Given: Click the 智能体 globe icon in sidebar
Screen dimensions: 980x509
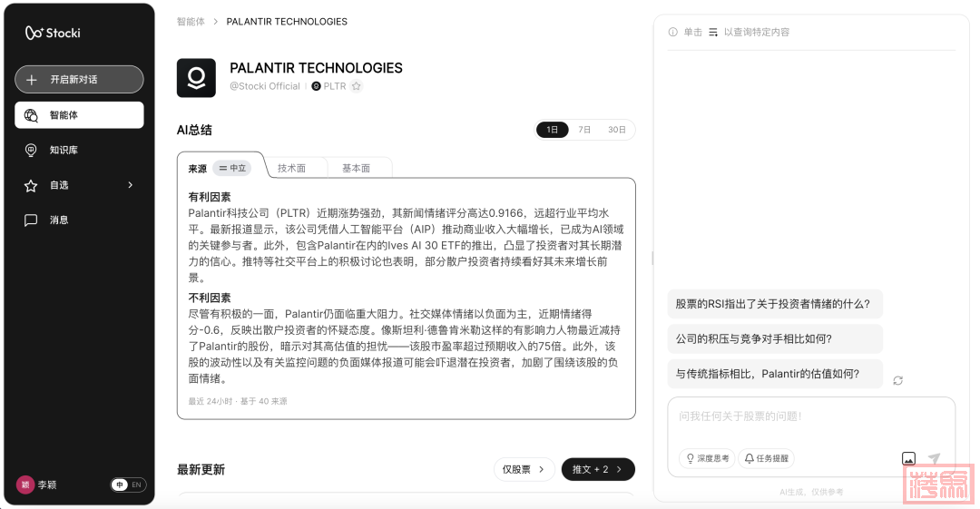Looking at the screenshot, I should [31, 115].
